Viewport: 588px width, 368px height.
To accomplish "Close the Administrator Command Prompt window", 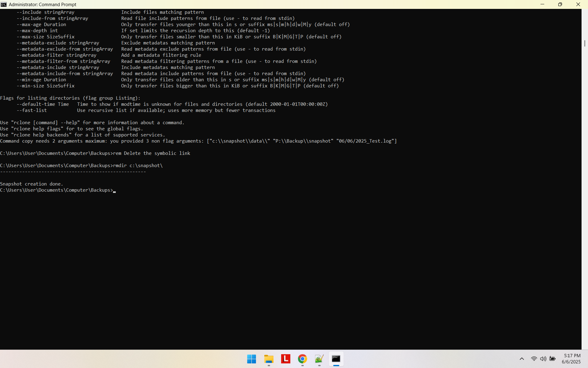I will pos(578,4).
